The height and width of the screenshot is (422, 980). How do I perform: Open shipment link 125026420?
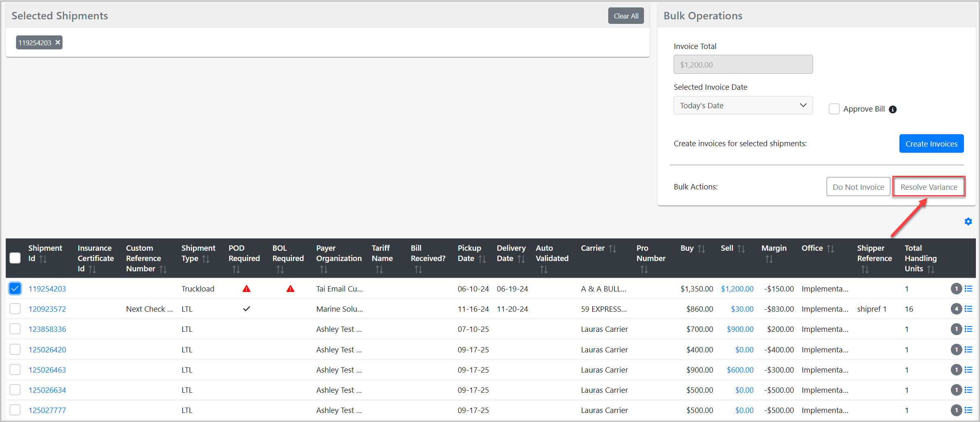47,350
